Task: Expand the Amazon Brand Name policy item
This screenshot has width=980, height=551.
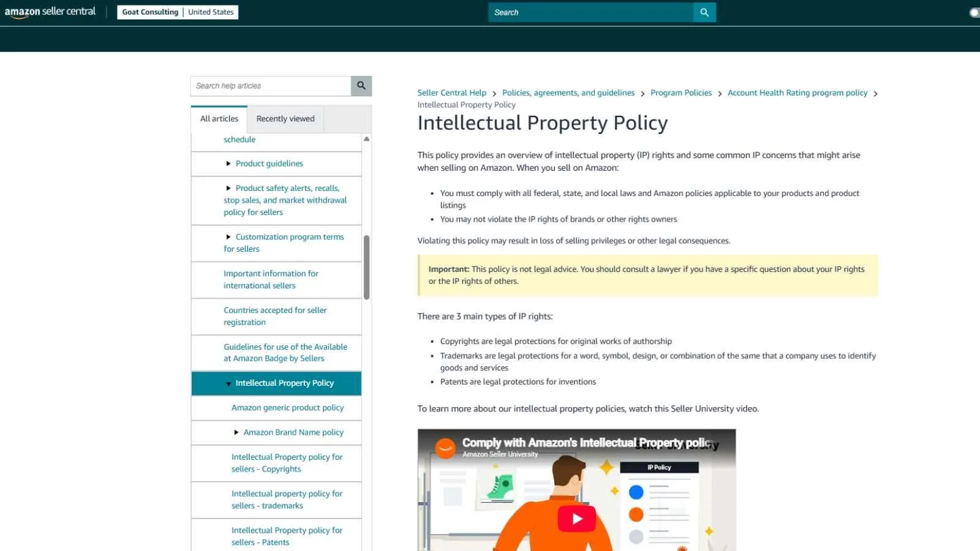Action: [x=236, y=432]
